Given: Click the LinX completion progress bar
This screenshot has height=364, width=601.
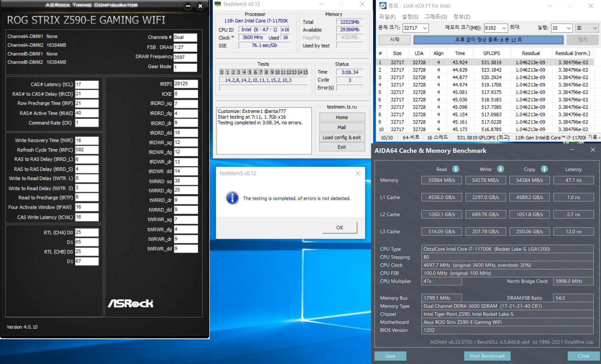Looking at the screenshot, I should click(489, 40).
